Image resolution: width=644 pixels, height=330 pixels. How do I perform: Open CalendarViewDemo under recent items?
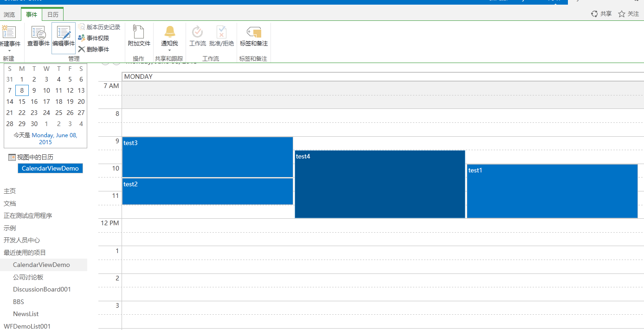pyautogui.click(x=41, y=265)
